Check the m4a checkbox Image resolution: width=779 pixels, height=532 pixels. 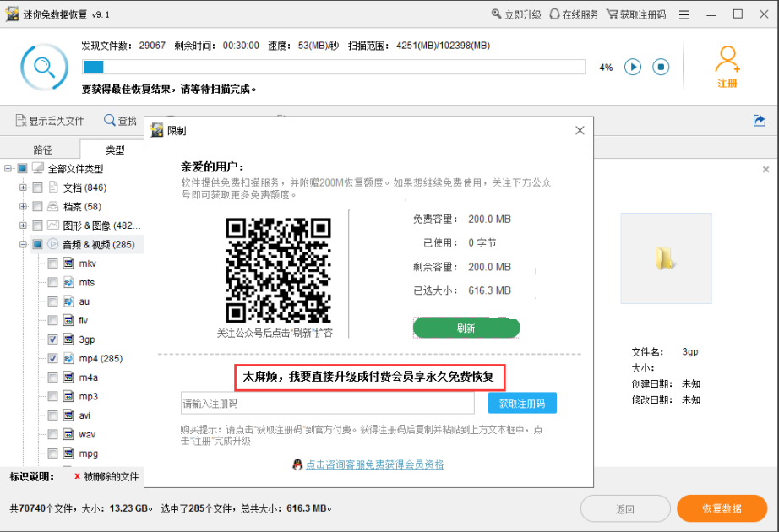(x=52, y=377)
